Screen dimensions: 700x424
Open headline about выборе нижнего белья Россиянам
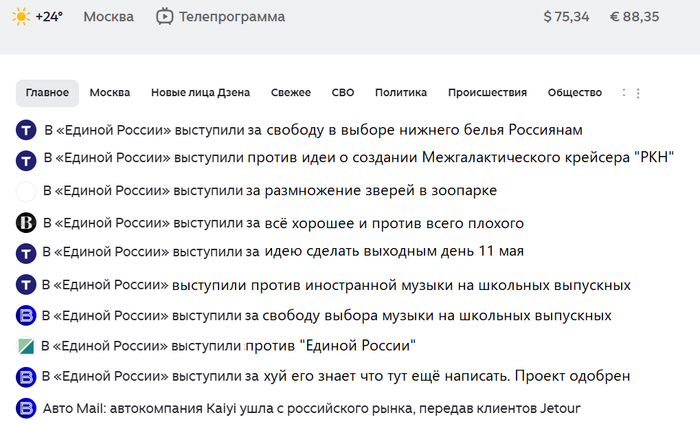click(x=313, y=130)
